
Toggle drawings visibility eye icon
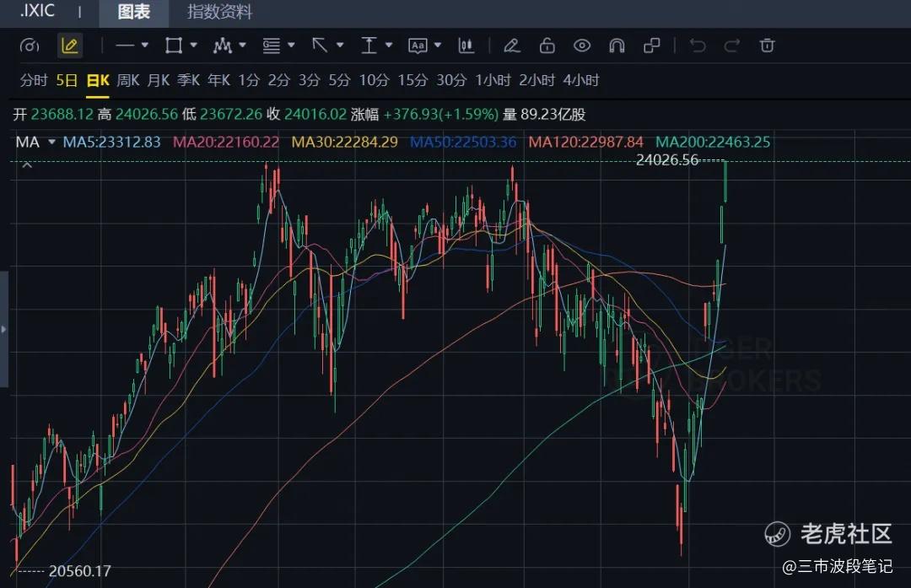[x=581, y=46]
